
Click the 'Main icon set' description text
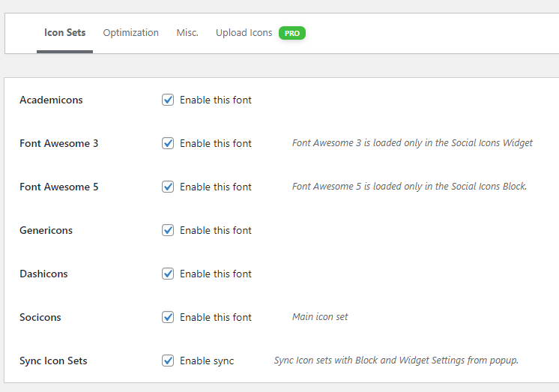[x=320, y=317]
